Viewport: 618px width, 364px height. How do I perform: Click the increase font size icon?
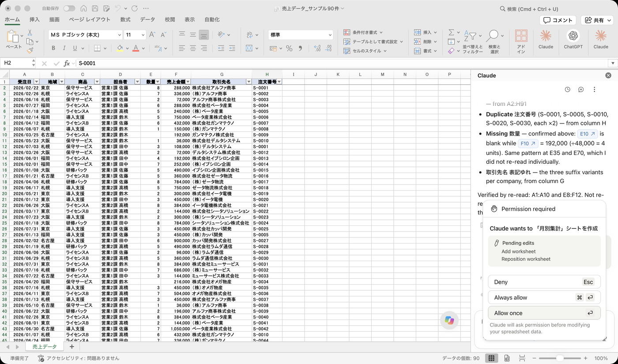point(152,35)
